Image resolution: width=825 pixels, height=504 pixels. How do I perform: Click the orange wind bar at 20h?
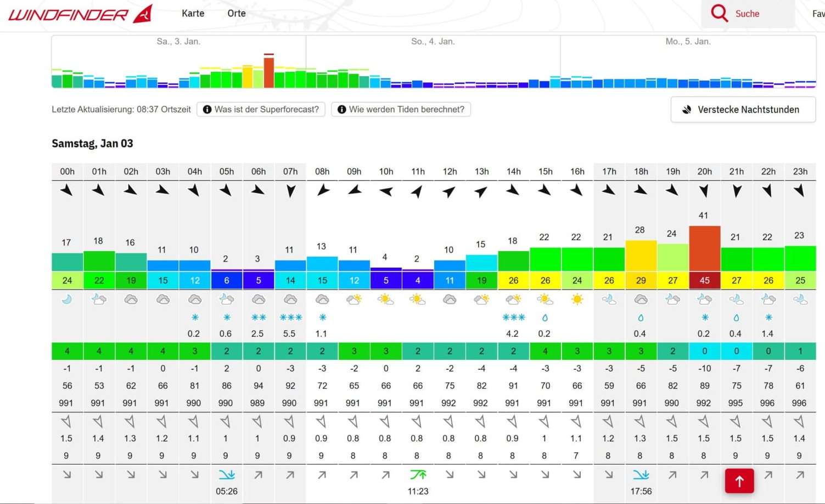[x=704, y=248]
